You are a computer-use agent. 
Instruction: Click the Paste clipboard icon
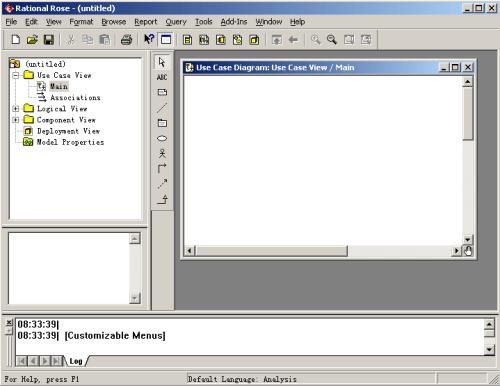pos(104,40)
